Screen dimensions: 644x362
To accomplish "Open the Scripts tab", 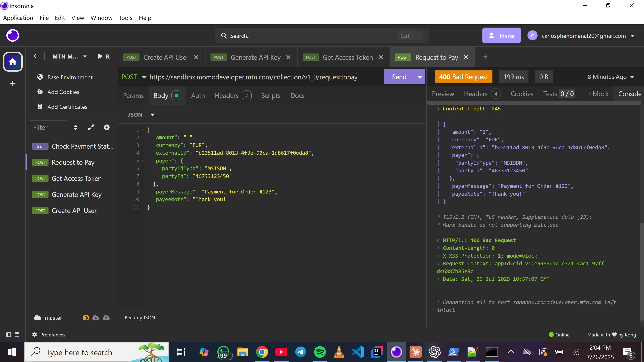I will [x=271, y=96].
